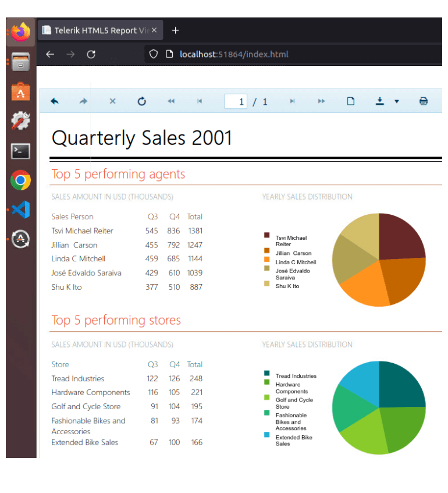The image size is (448, 493).
Task: Click total value 248 for Tread Industries
Action: [x=196, y=378]
